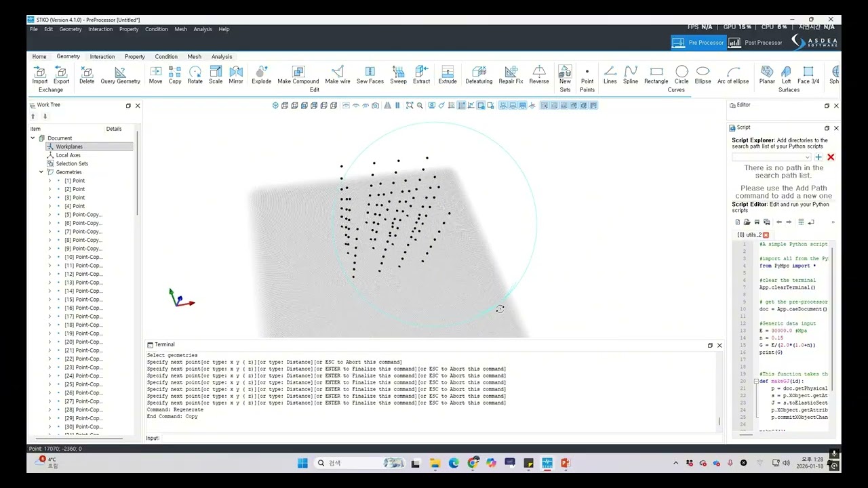Switch to the Home ribbon tab
This screenshot has width=868, height=488.
[39, 57]
